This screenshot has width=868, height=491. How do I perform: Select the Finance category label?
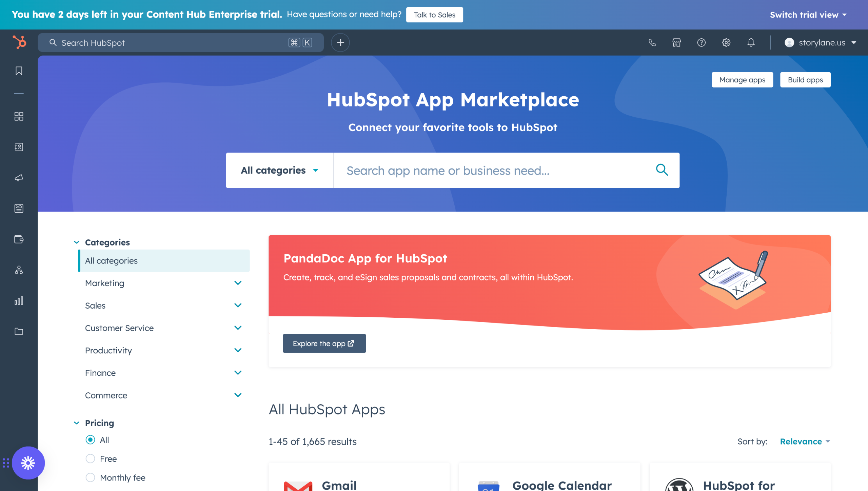tap(100, 373)
